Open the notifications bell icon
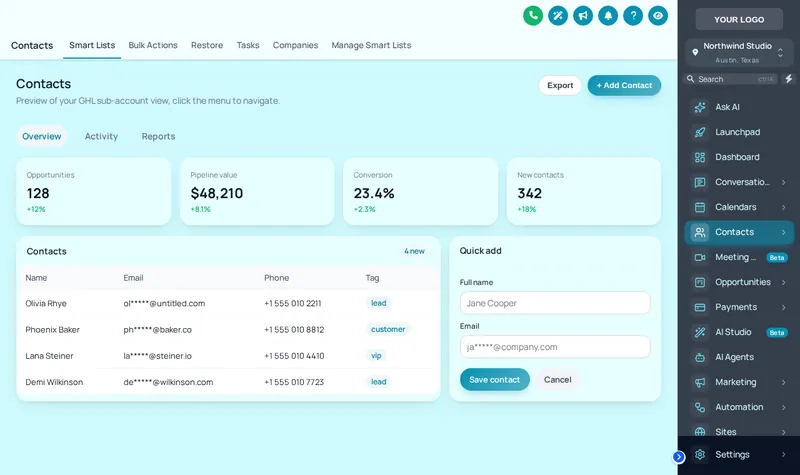800x475 pixels. tap(608, 16)
